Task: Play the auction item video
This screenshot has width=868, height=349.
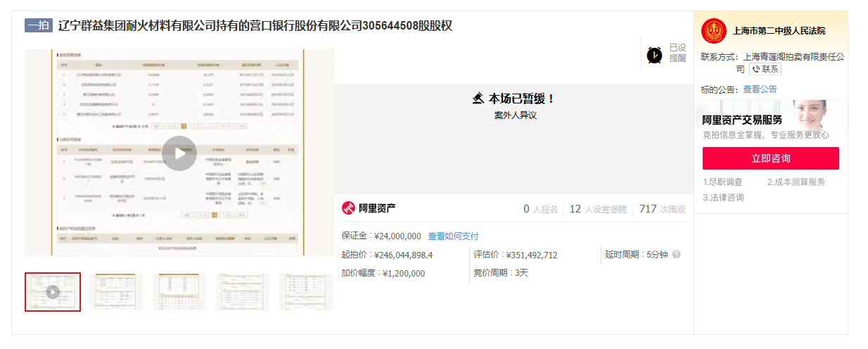Action: (179, 153)
